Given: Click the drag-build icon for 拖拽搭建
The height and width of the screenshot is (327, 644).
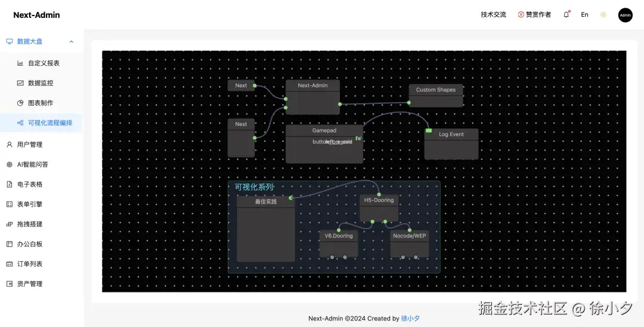Looking at the screenshot, I should [10, 224].
